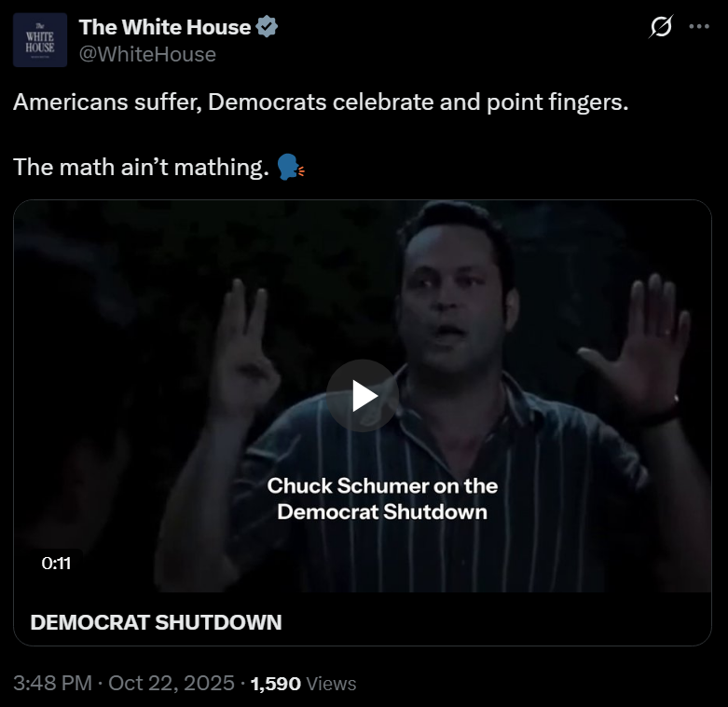This screenshot has width=728, height=707.
Task: Visit the @WhiteHouse handle
Action: 147,54
